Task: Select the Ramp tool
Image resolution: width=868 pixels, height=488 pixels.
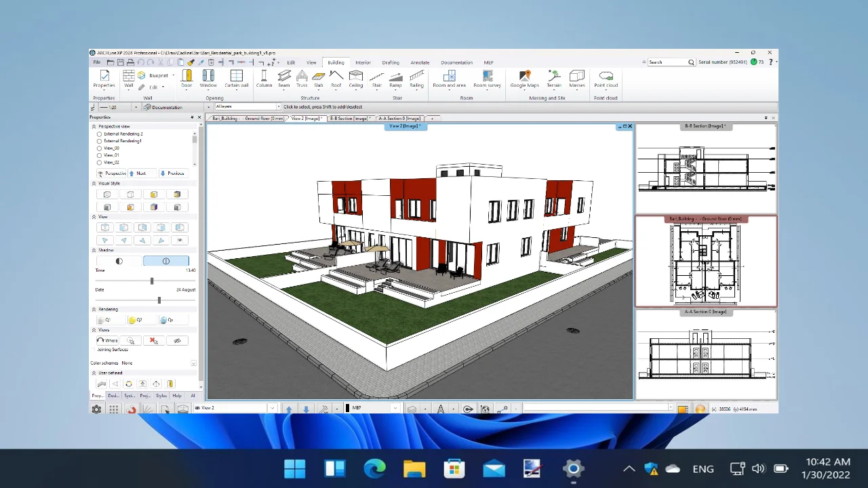Action: point(395,79)
